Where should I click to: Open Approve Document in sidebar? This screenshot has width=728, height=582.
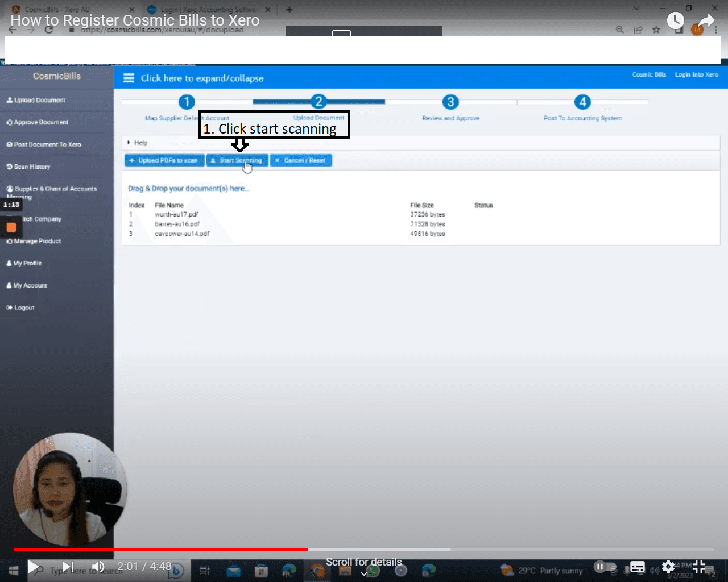[37, 122]
